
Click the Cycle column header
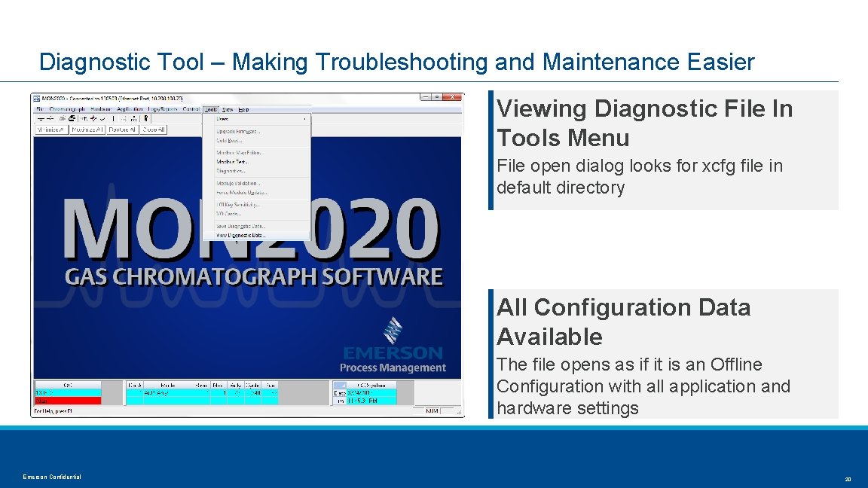coord(252,385)
